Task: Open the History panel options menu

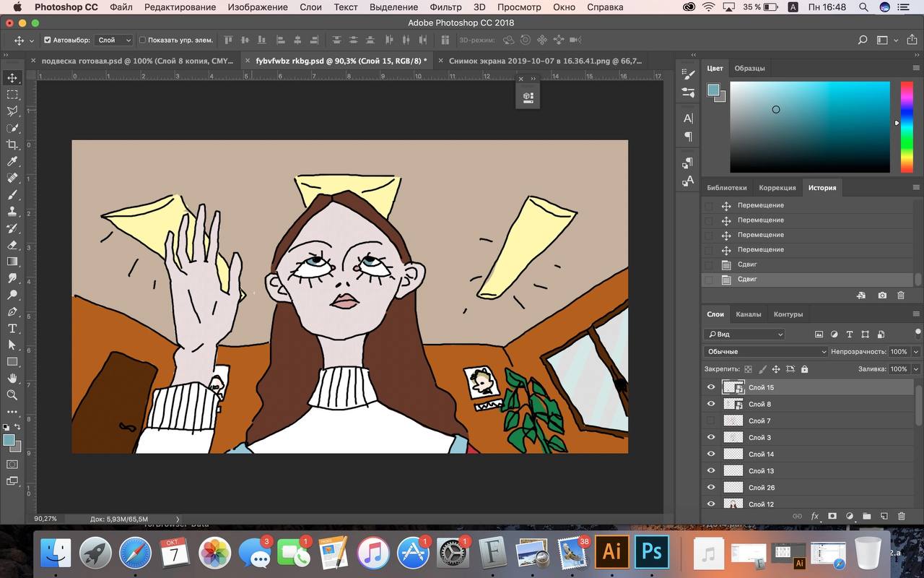Action: click(916, 188)
